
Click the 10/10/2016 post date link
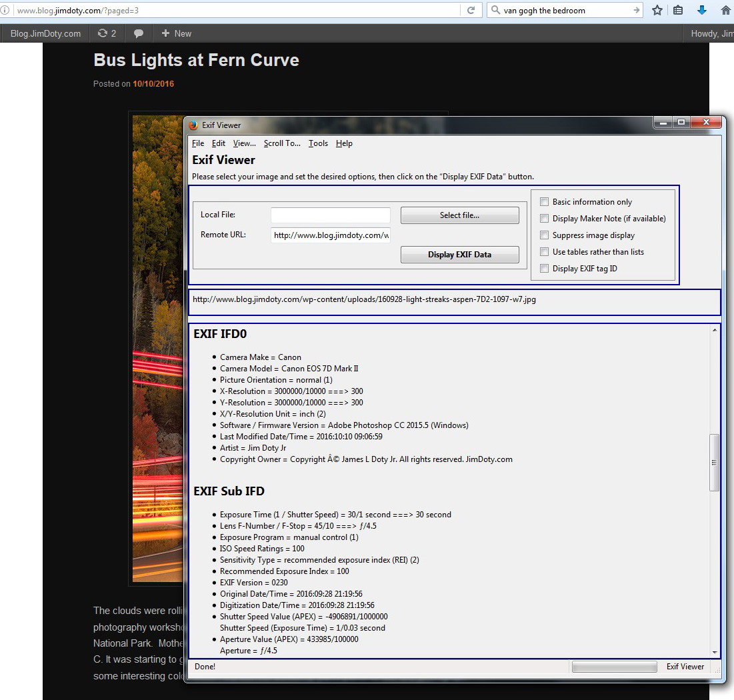pos(153,84)
